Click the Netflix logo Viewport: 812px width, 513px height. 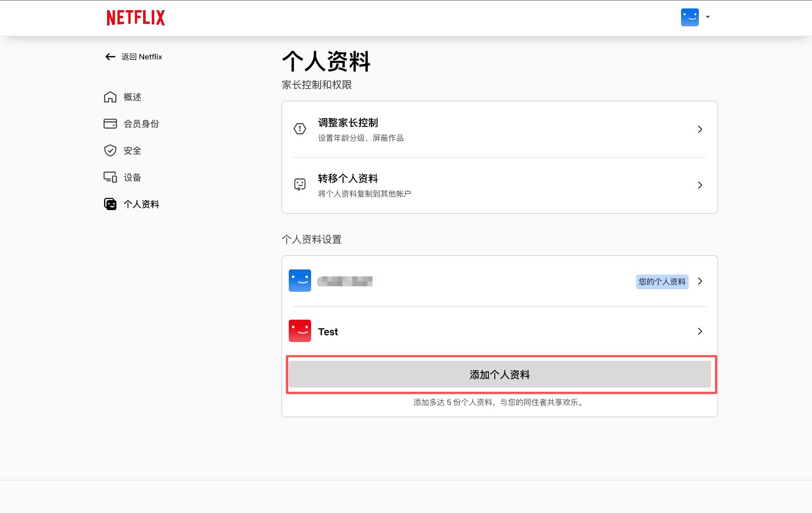pyautogui.click(x=136, y=18)
